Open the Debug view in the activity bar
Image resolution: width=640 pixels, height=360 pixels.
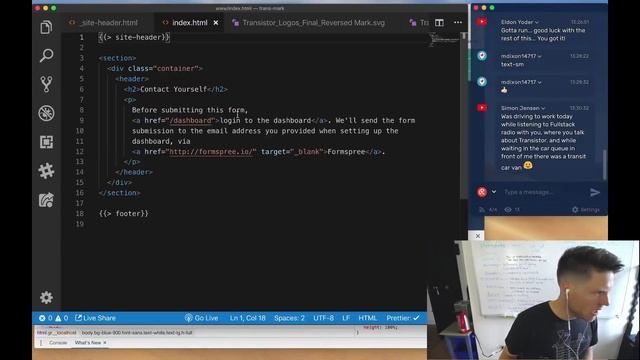click(x=46, y=113)
